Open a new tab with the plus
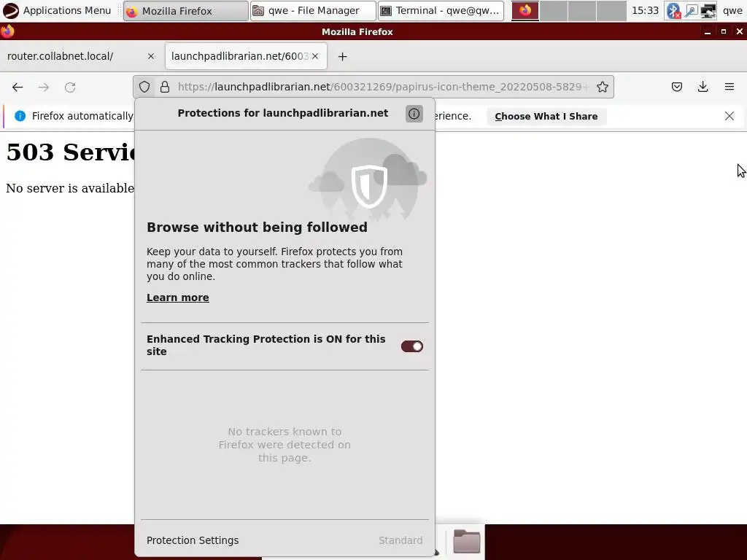 (x=342, y=57)
